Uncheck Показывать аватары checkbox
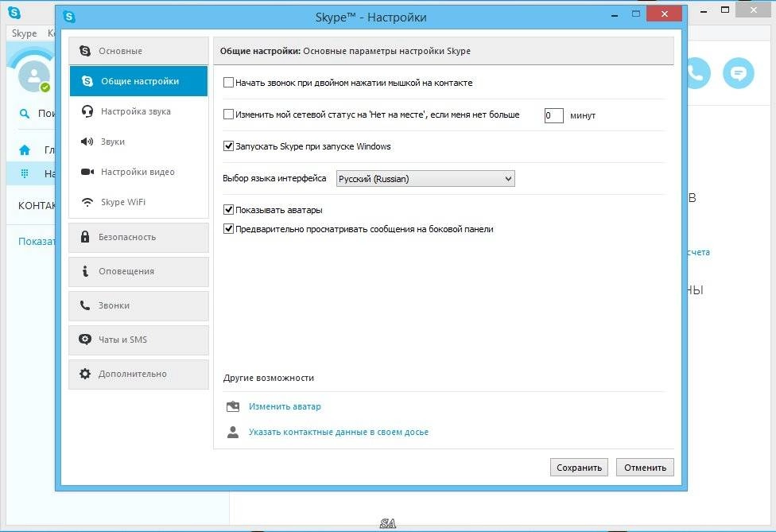This screenshot has width=776, height=532. (228, 210)
